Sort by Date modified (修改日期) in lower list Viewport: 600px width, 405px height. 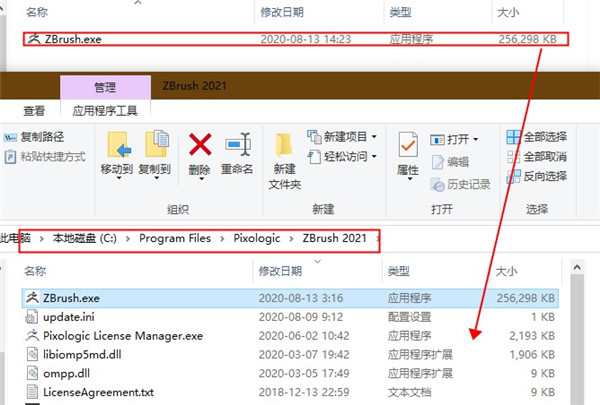pyautogui.click(x=280, y=271)
